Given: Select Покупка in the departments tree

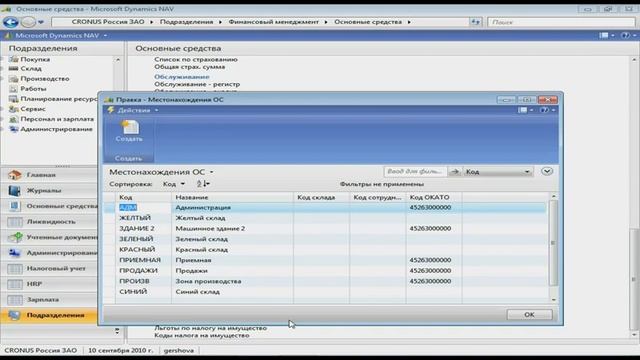Looking at the screenshot, I should tap(35, 59).
